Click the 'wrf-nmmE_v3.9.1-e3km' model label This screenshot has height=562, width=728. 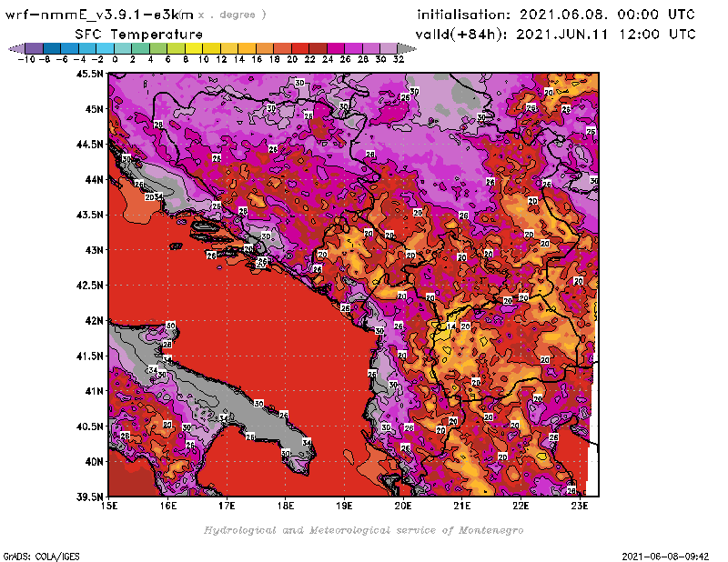tap(99, 15)
